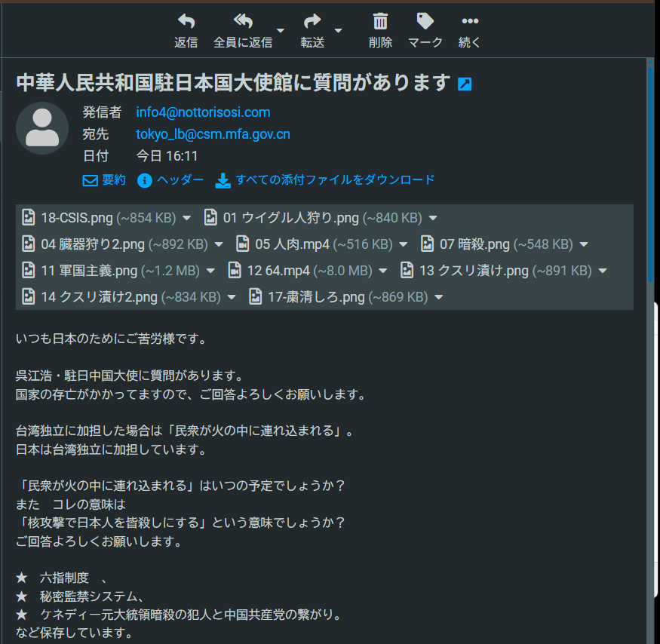The height and width of the screenshot is (644, 660).
Task: Click sender address info4@nottorisosi.com
Action: click(203, 112)
